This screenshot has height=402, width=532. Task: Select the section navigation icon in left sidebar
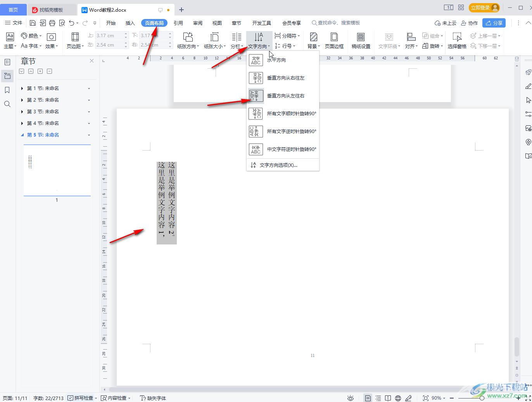(x=7, y=76)
